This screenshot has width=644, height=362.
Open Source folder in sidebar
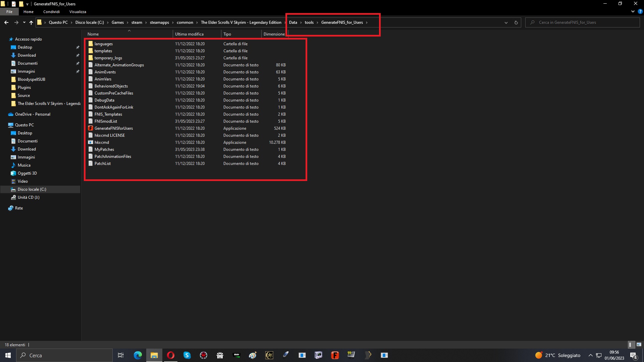pyautogui.click(x=23, y=96)
